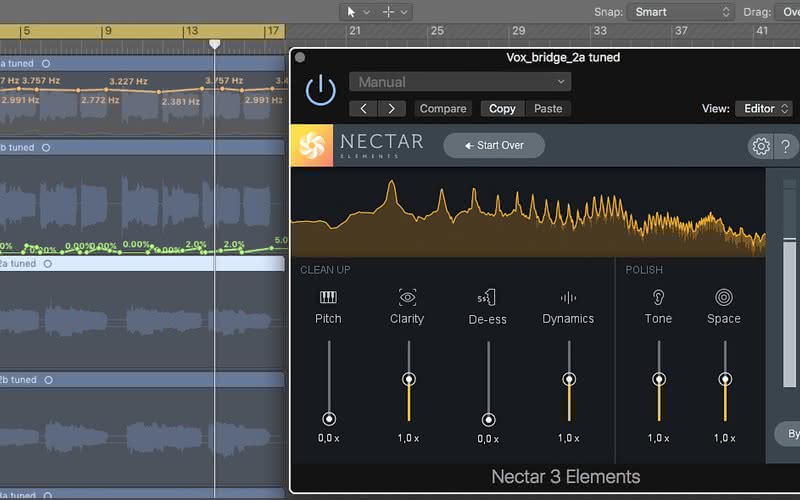Click the Start Over button
This screenshot has width=800, height=500.
tap(494, 145)
